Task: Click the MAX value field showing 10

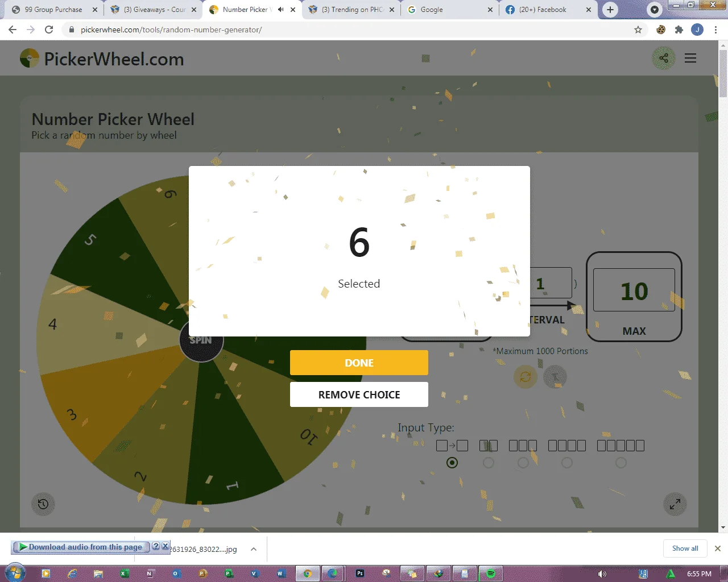Action: [x=634, y=290]
